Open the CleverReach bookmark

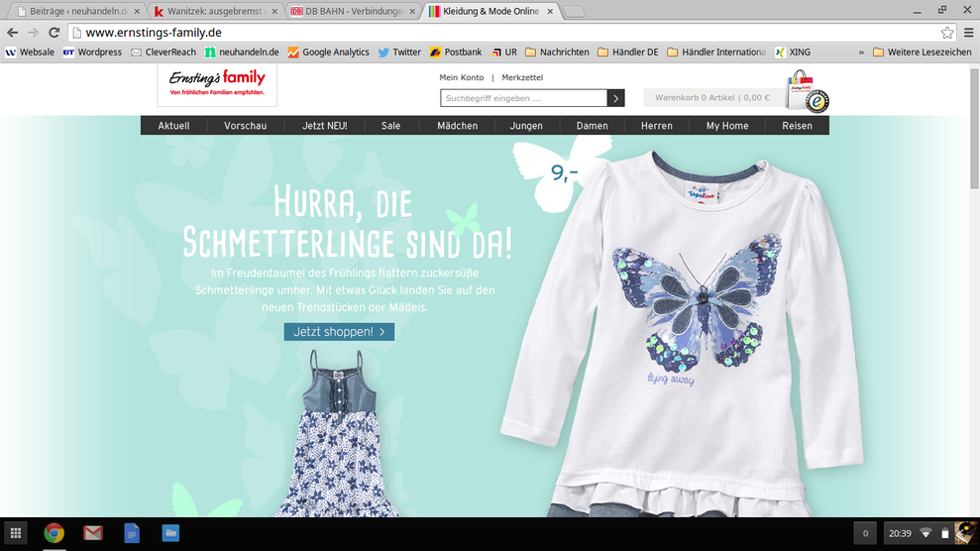tap(163, 53)
